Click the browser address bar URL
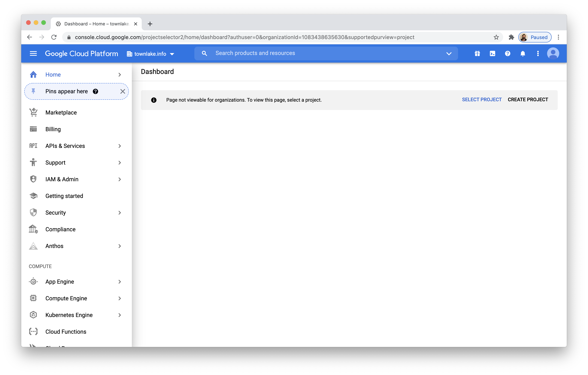The width and height of the screenshot is (588, 375). click(244, 37)
